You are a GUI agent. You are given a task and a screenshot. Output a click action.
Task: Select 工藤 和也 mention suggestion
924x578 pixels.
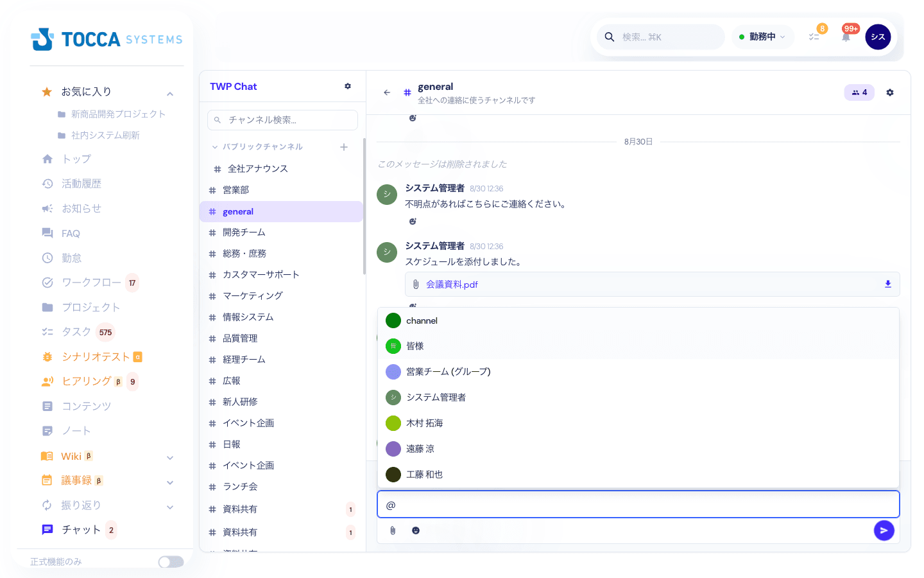coord(638,475)
